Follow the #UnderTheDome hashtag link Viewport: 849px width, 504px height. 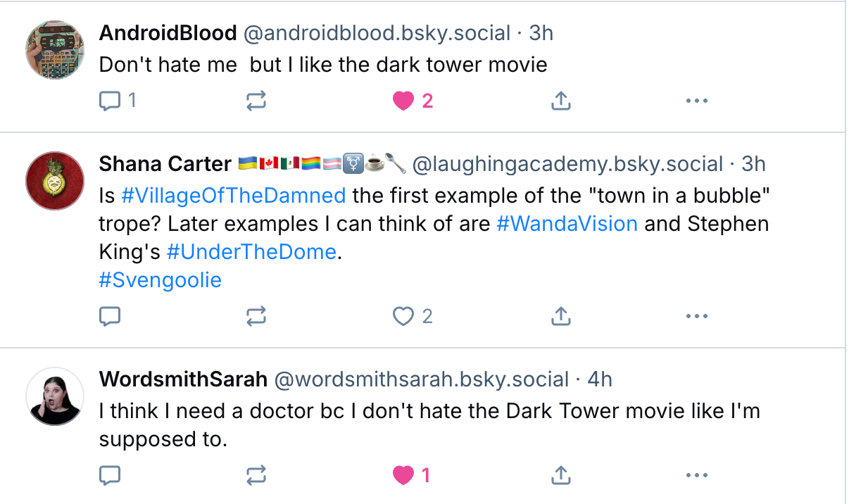pos(252,252)
